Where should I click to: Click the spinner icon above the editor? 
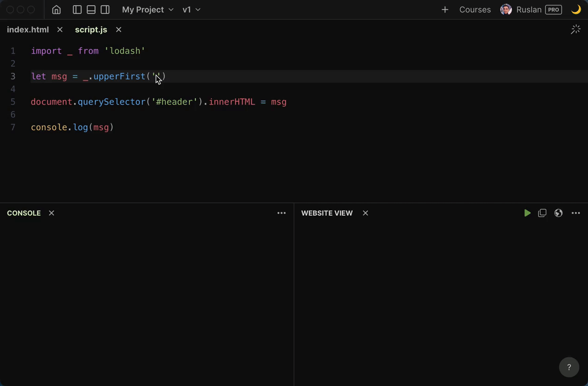pos(575,29)
